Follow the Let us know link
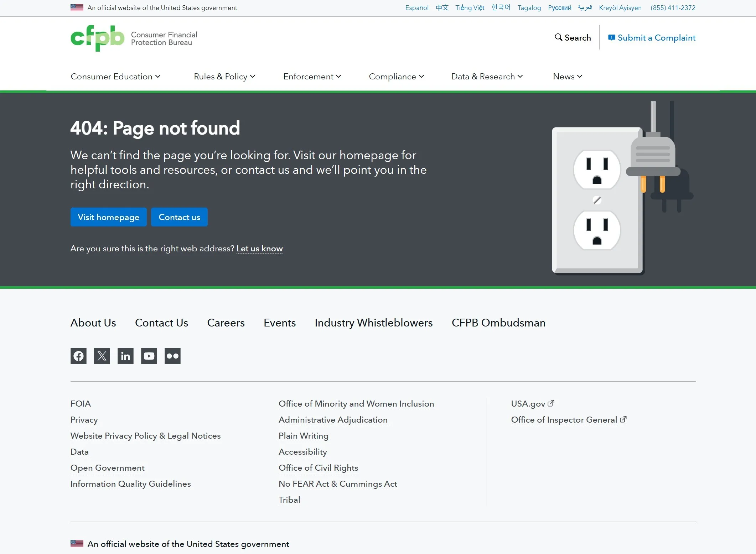Viewport: 756px width, 554px height. click(259, 249)
